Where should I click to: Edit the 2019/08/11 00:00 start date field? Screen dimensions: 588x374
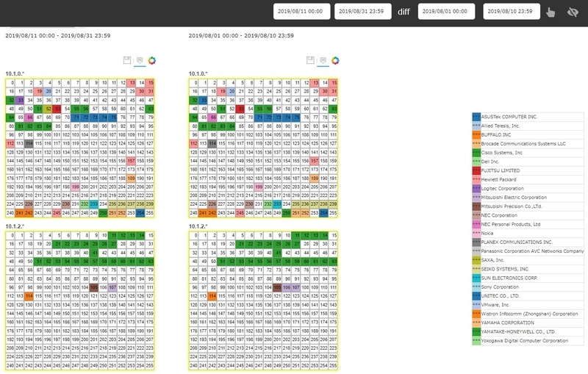click(301, 11)
